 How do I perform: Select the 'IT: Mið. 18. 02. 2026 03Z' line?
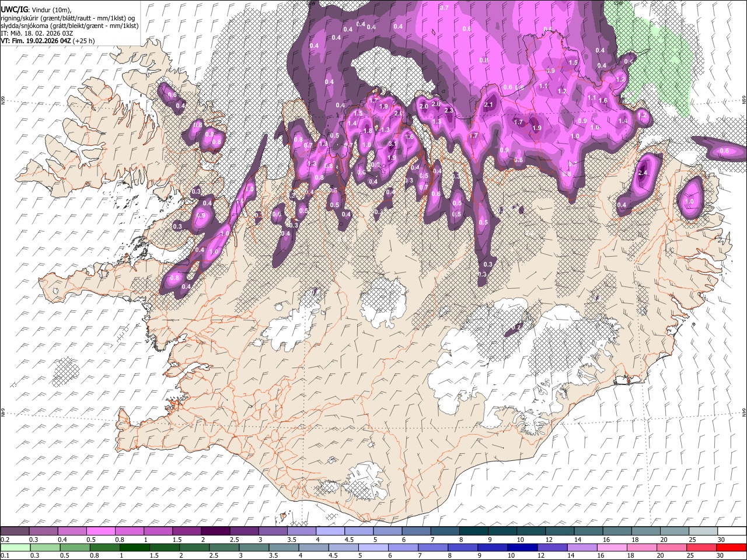click(x=38, y=33)
